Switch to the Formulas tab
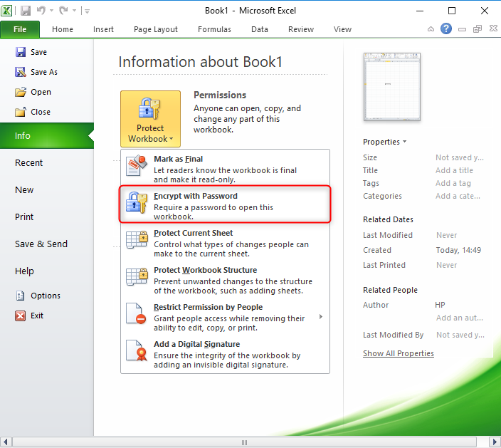 point(214,29)
